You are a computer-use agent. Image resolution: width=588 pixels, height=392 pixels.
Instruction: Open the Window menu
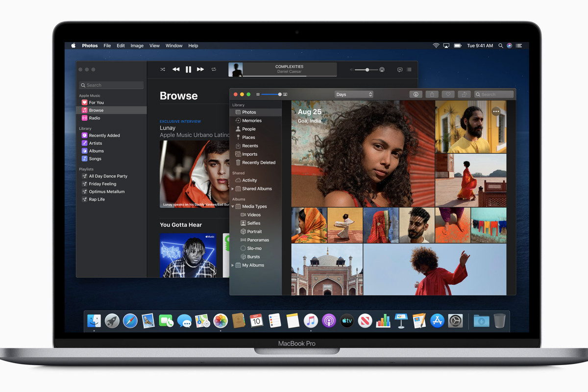pos(174,46)
